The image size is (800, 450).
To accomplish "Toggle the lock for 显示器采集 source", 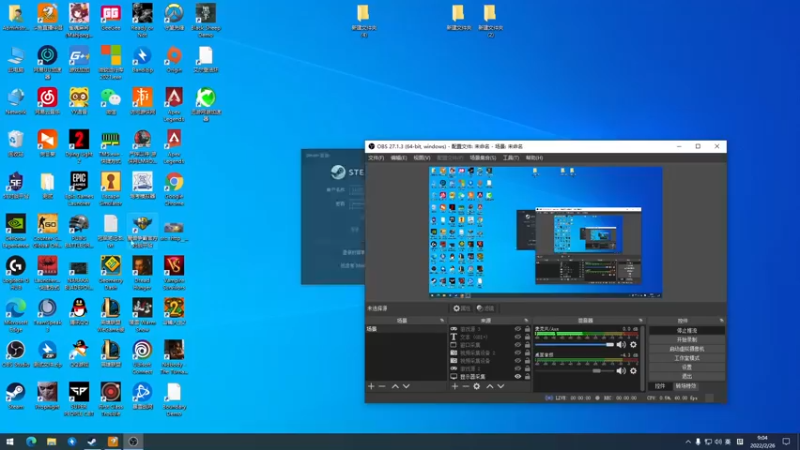I will [x=527, y=377].
